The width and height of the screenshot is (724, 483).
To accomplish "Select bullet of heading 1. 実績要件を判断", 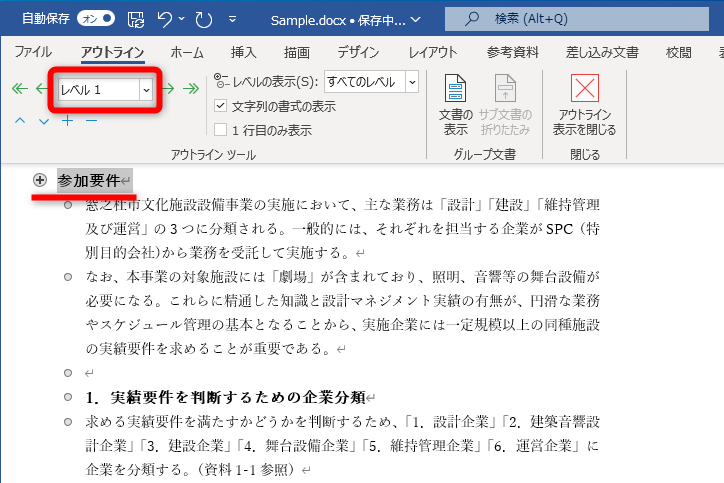I will 68,397.
